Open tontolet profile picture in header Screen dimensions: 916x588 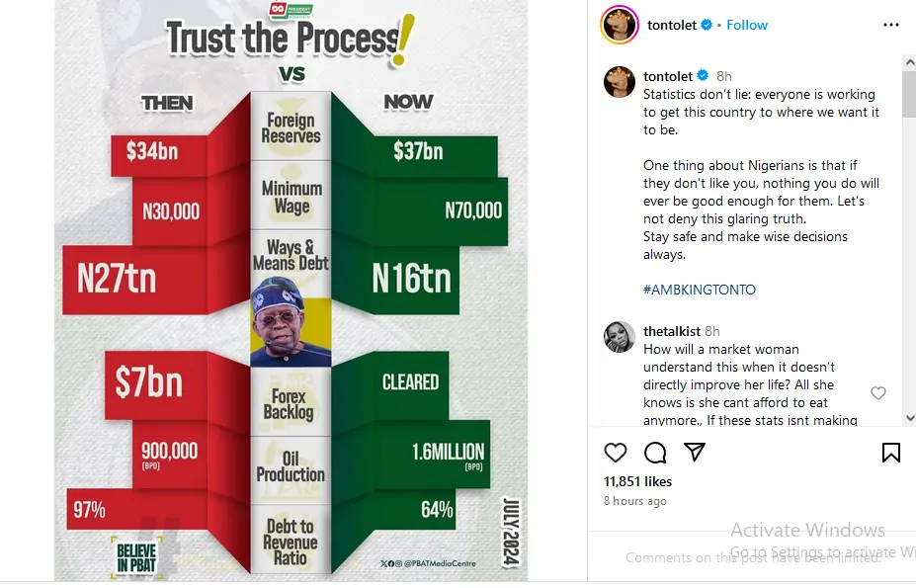point(619,25)
